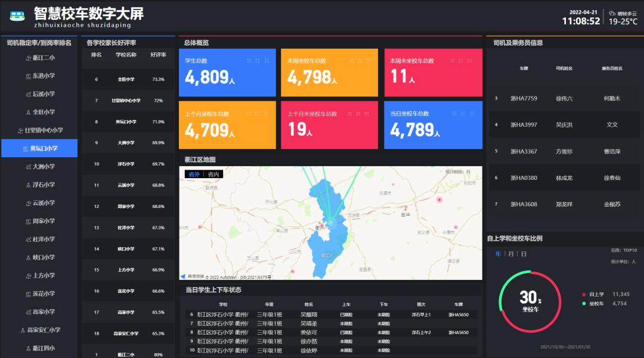
Task: Click the 本周未坐校车总数 card
Action: (x=433, y=73)
